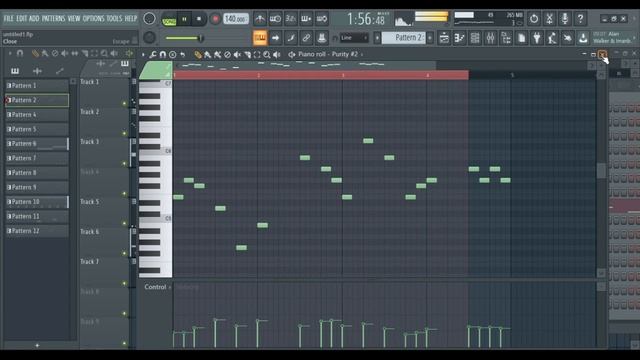Select Pattern 12 in the picker

point(37,231)
